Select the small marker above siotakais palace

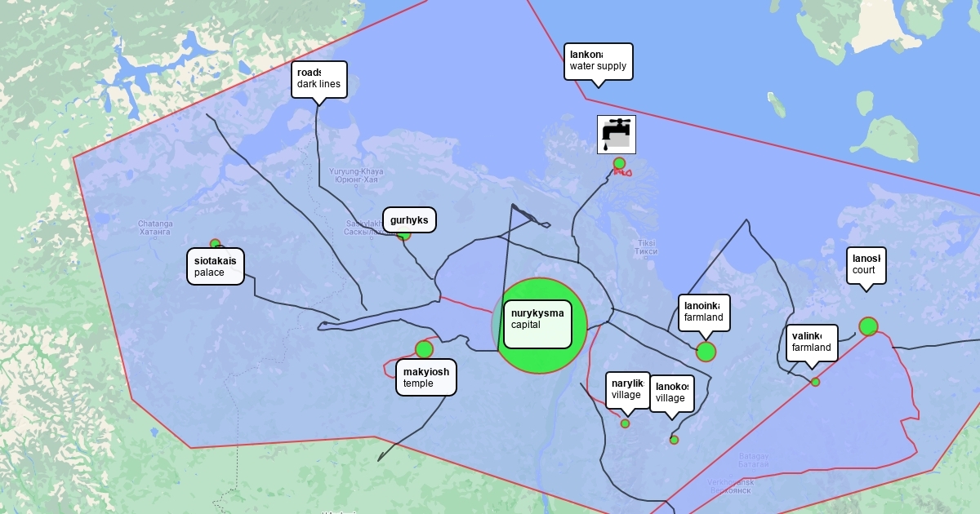click(x=215, y=243)
